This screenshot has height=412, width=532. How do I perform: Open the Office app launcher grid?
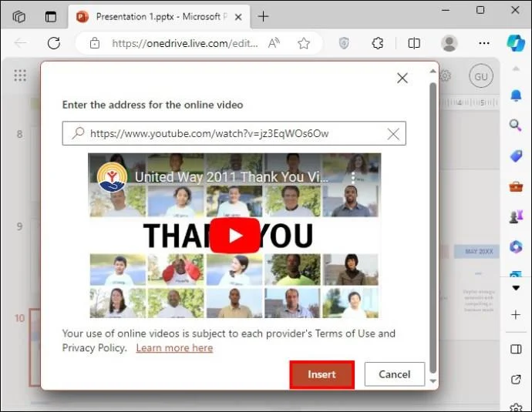[20, 75]
